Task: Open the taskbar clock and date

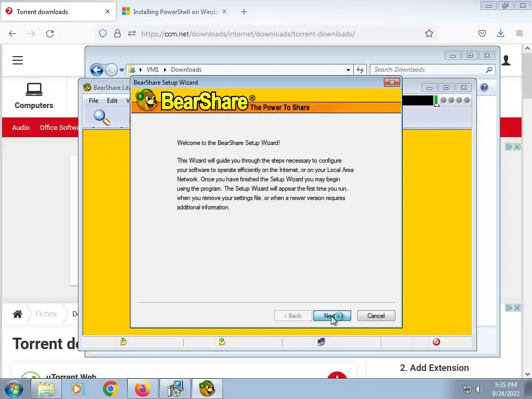Action: click(506, 389)
